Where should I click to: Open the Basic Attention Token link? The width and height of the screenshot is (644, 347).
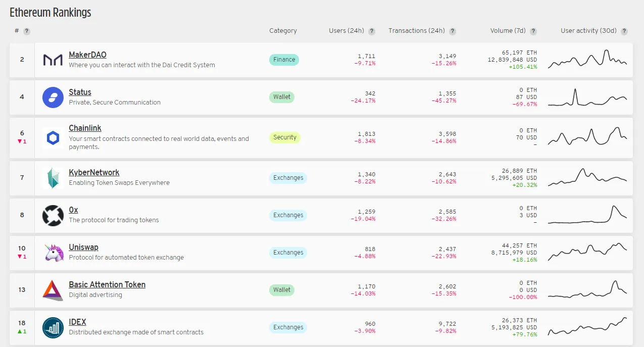click(x=107, y=285)
